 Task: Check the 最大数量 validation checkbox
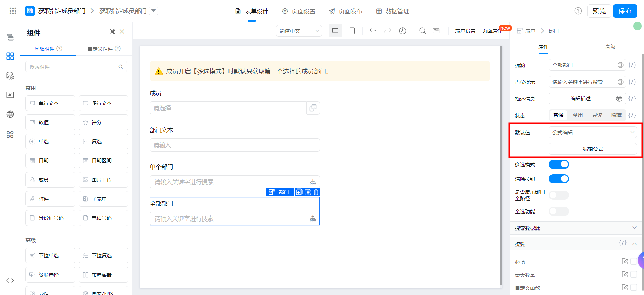point(633,274)
